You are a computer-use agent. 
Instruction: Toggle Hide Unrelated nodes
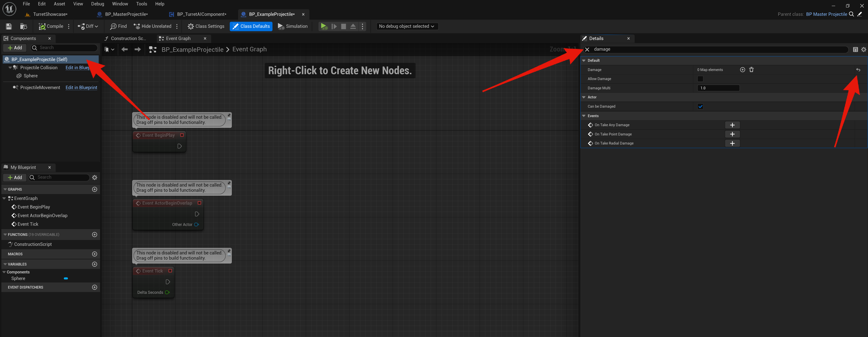pyautogui.click(x=152, y=26)
